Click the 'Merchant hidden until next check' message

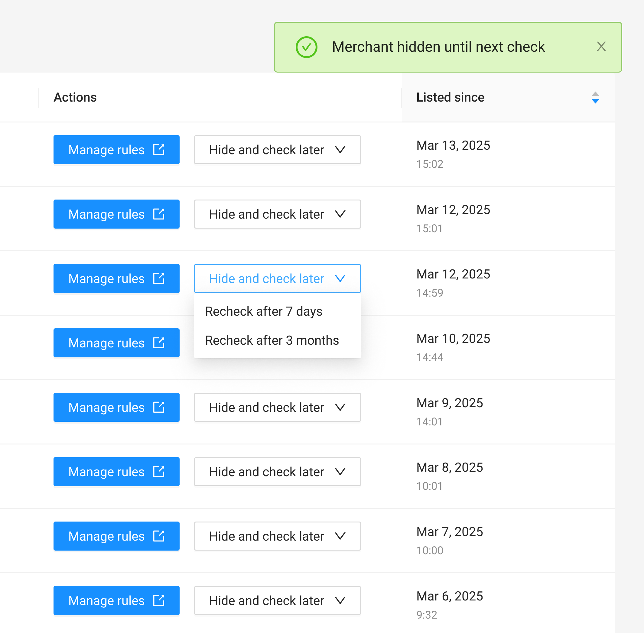438,47
